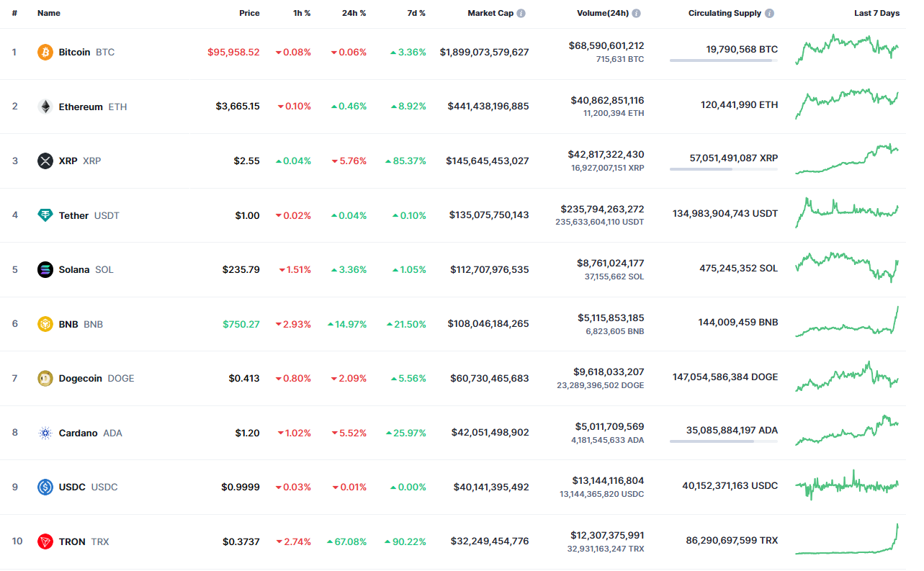
Task: Sort by the 7d % column header
Action: [416, 14]
